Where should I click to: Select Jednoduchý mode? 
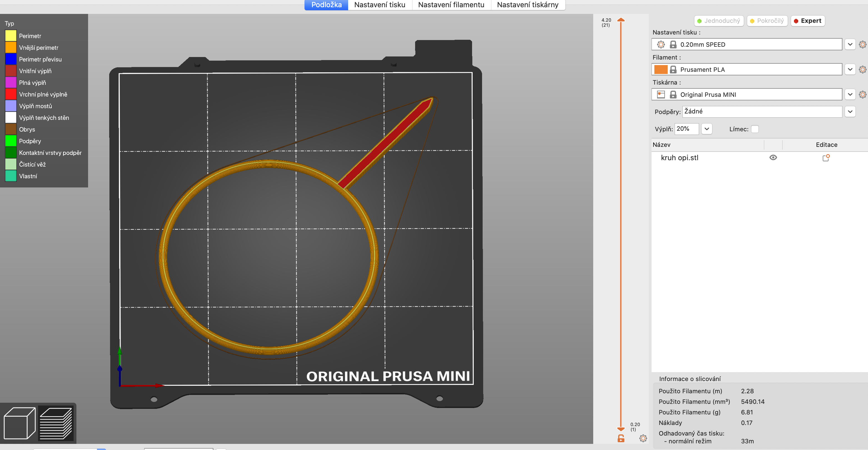[719, 21]
